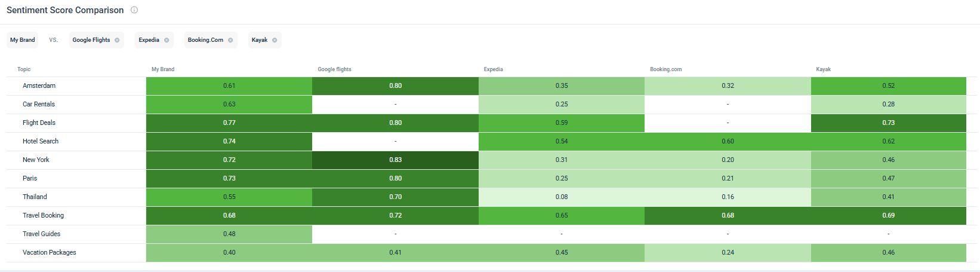Viewport: 980px width, 272px height.
Task: Select the Hotel Search topic
Action: click(41, 141)
